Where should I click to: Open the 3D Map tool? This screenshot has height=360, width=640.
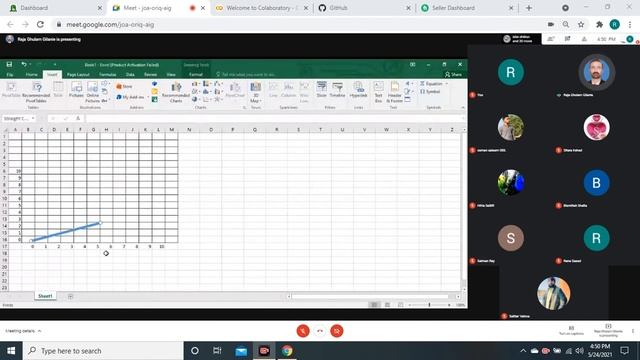coord(255,92)
